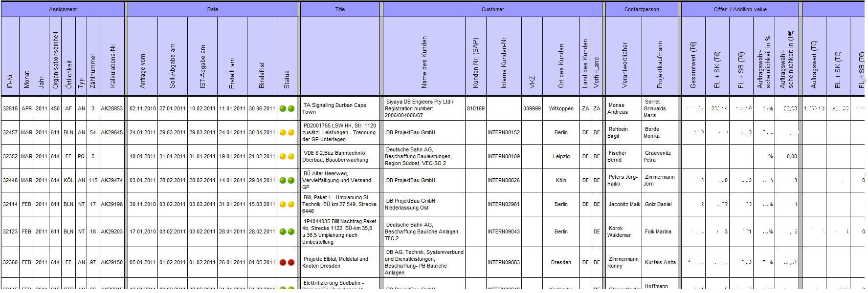Screen dimensions: 868x293
Task: Click the SAP customer number 810169
Action: (475, 108)
